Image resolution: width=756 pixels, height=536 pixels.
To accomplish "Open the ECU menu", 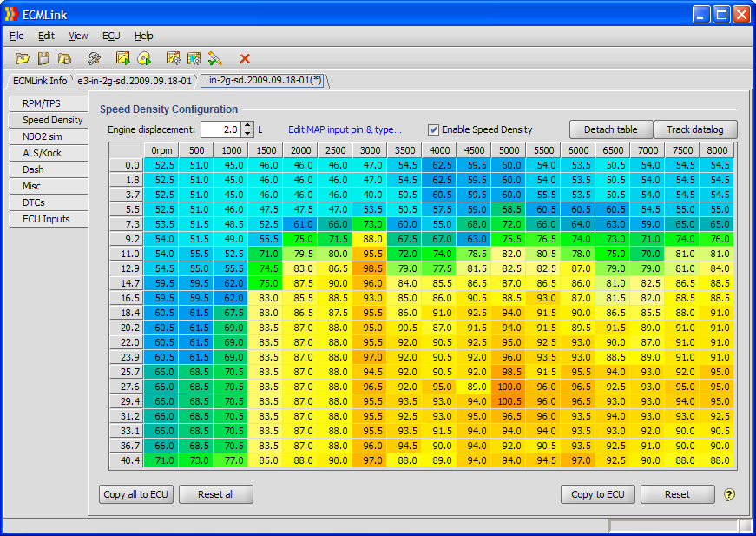I will pos(111,36).
